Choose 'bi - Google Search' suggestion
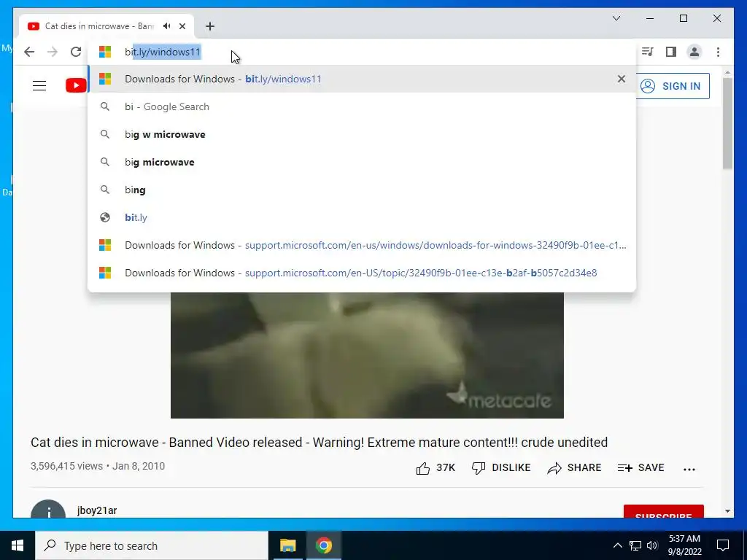Screen dimensions: 747x560 click(362, 106)
